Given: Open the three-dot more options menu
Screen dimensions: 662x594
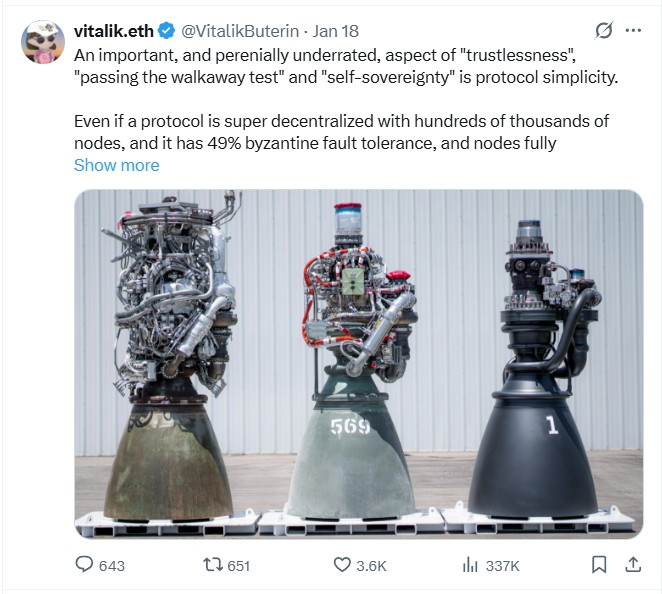Looking at the screenshot, I should (633, 30).
